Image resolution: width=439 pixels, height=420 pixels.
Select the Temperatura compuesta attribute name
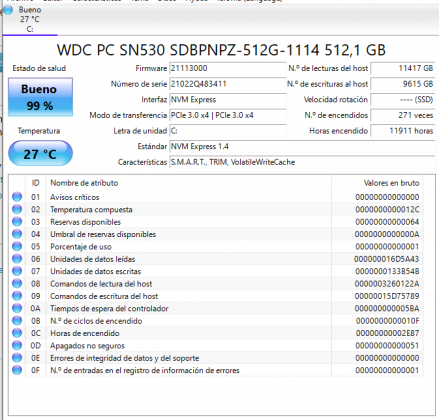(91, 210)
